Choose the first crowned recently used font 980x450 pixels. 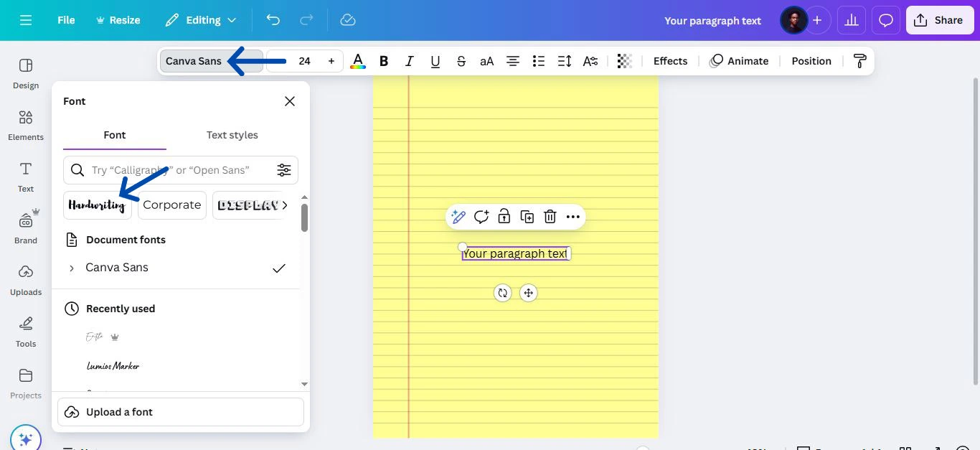coord(103,337)
